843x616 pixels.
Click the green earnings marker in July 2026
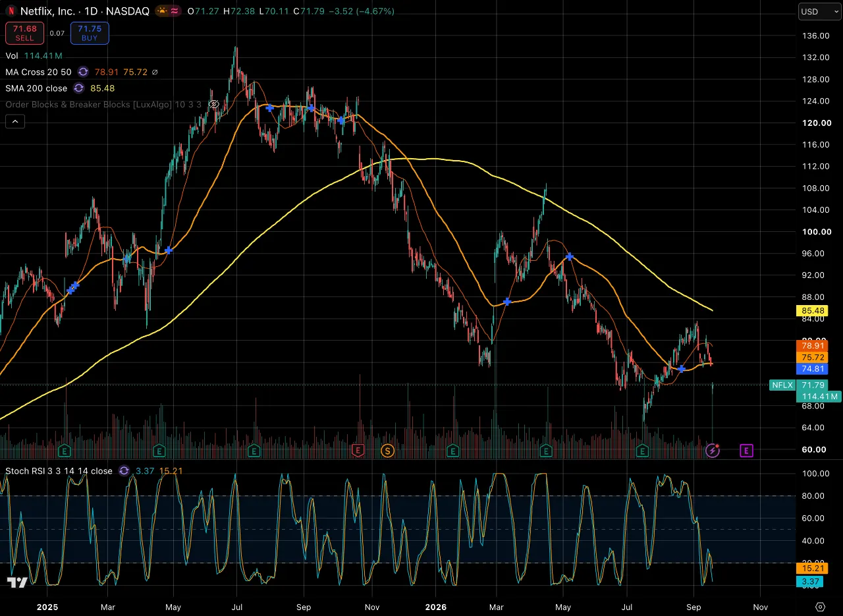coord(643,451)
